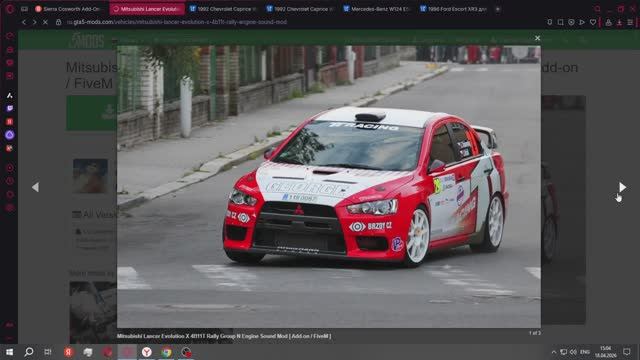
Task: Open the taskbar clock and calendar
Action: tap(606, 352)
